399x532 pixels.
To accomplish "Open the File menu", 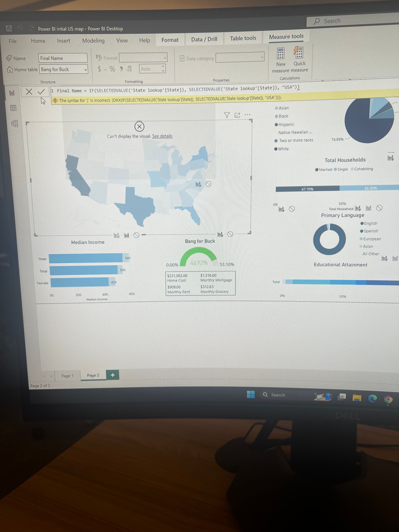I will (13, 41).
